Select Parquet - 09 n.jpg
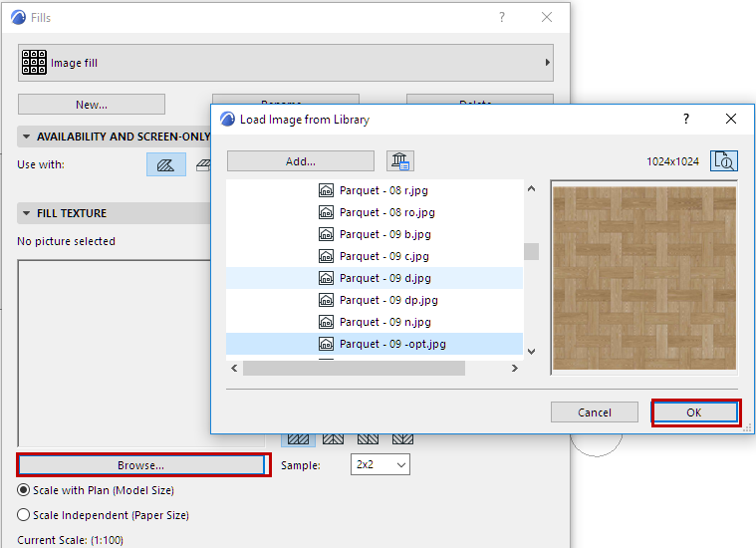Image resolution: width=756 pixels, height=548 pixels. coord(375,322)
